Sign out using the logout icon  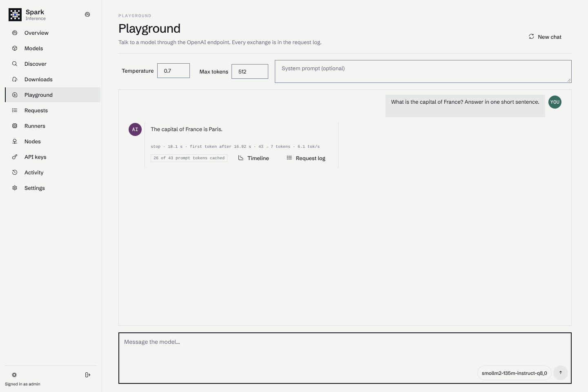pos(88,375)
